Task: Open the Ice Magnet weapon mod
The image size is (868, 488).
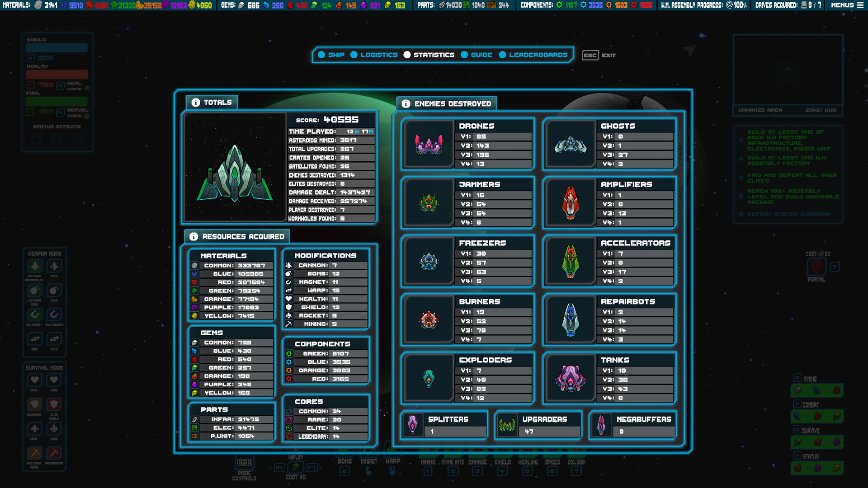Action: pos(35,314)
